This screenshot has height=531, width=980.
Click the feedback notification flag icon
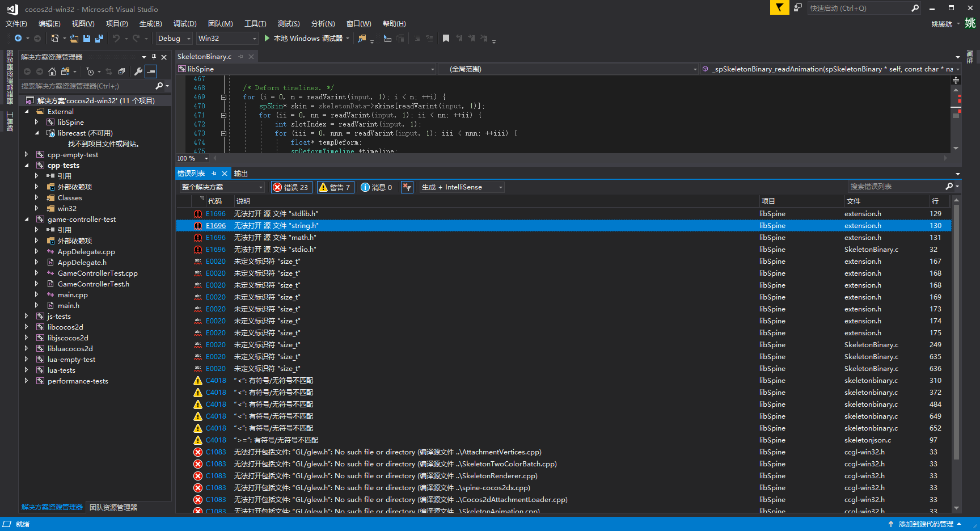779,8
